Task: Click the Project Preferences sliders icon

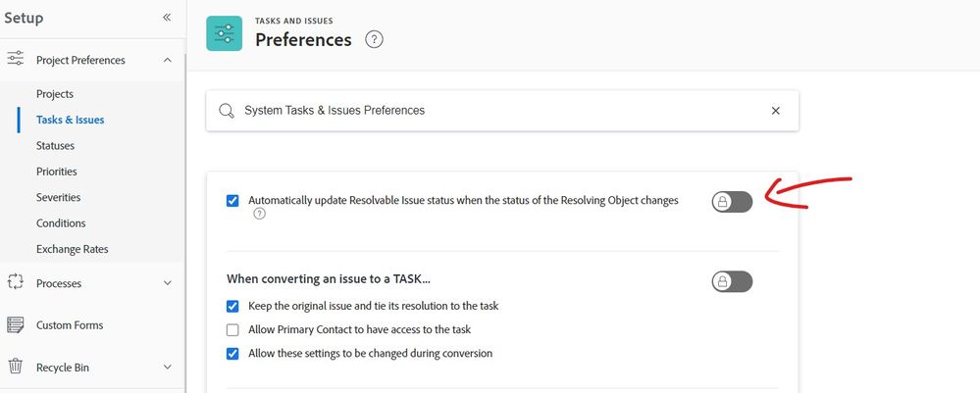Action: pos(15,60)
